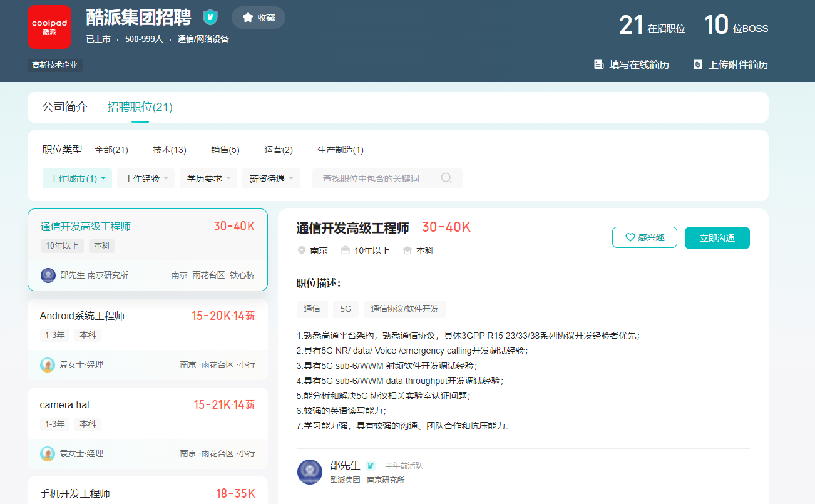815x504 pixels.
Task: Click the 通信协议/软件开发 skill tag
Action: 404,309
